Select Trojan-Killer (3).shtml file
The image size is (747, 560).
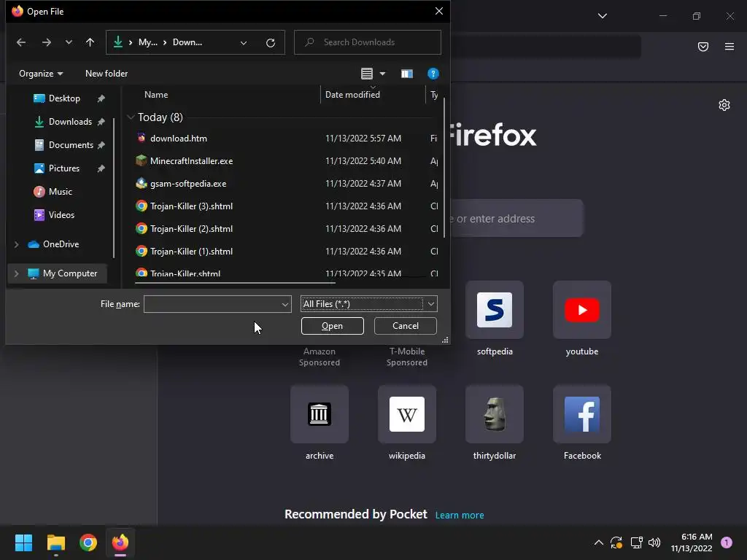(x=192, y=206)
